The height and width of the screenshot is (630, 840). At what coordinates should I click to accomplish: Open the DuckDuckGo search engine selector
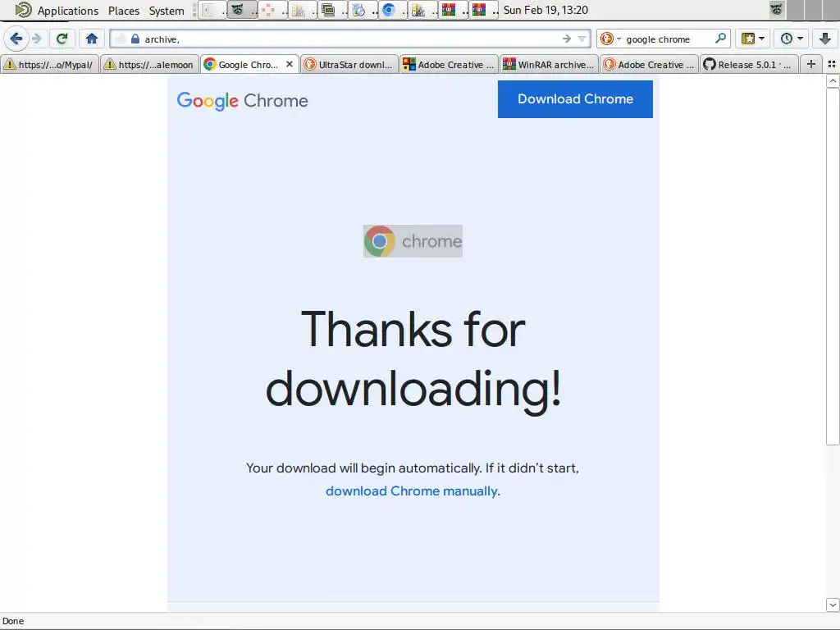[x=609, y=39]
